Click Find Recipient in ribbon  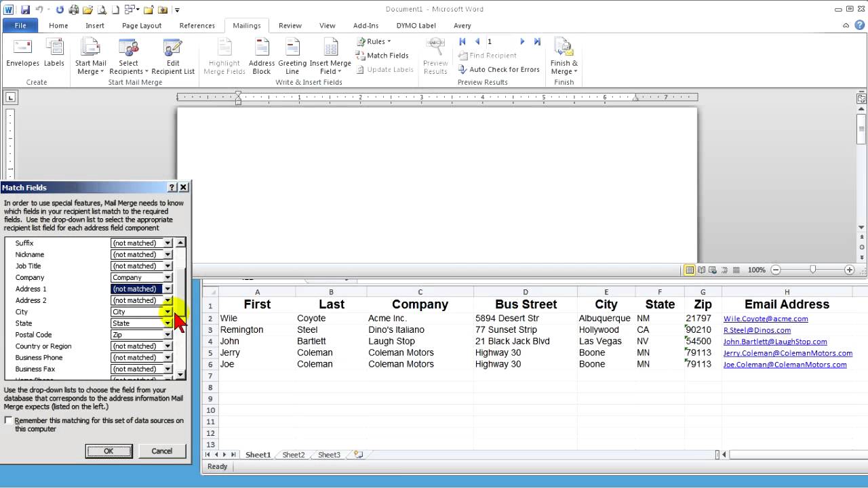point(488,56)
